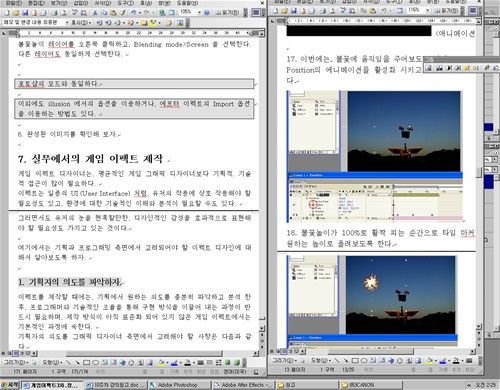The image size is (500, 390).
Task: Switch to Adobe After Effects taskbar button
Action: pyautogui.click(x=243, y=385)
